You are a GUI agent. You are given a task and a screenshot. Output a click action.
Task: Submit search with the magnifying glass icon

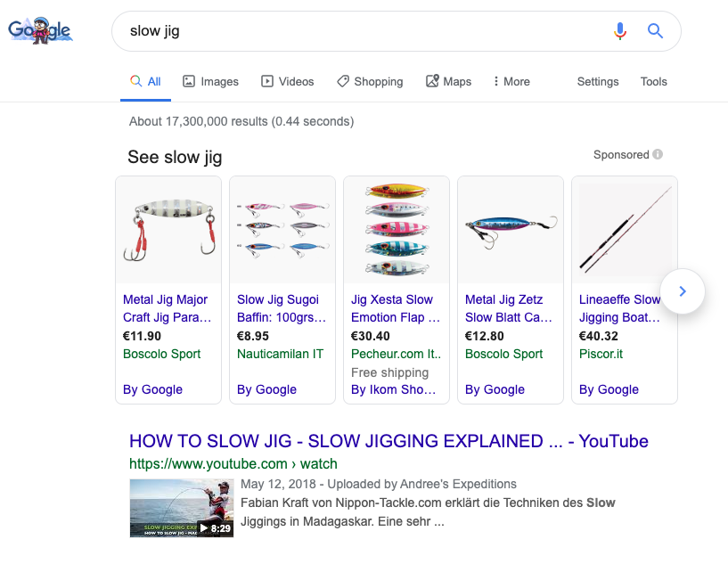click(x=655, y=31)
